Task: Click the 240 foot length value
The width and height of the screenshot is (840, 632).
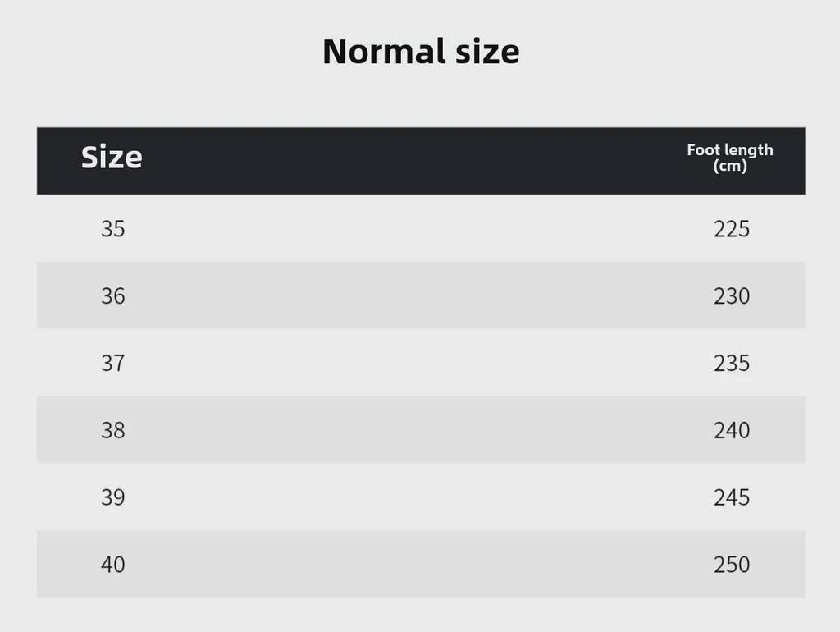Action: [x=732, y=430]
